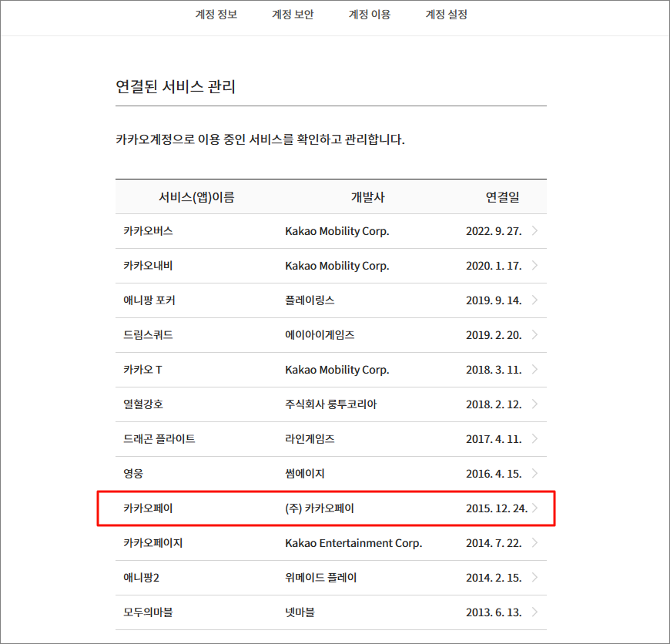Switch to the 계정 보안 tab
The height and width of the screenshot is (644, 670).
pyautogui.click(x=293, y=15)
